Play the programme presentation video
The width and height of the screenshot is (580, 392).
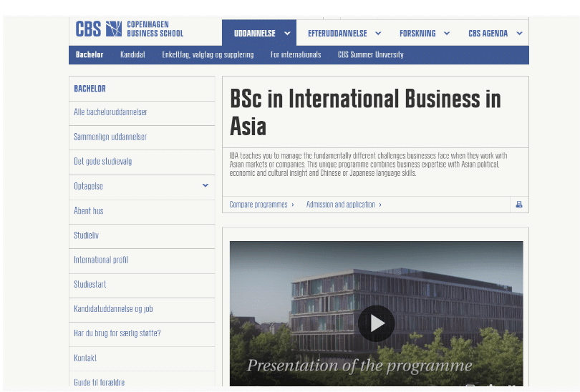(376, 323)
